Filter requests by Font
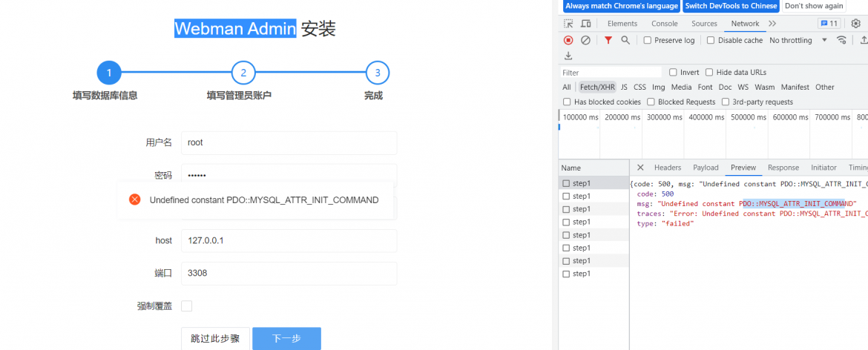This screenshot has height=350, width=868. point(706,87)
